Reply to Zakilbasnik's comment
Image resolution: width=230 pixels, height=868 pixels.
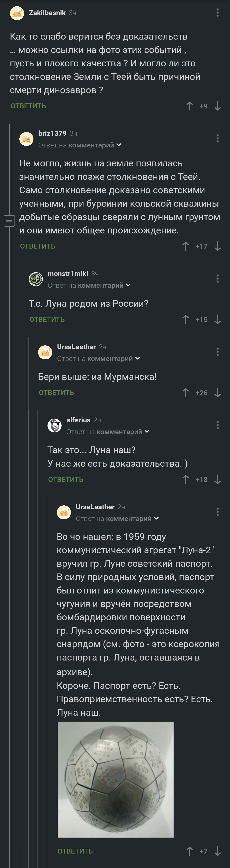point(28,106)
